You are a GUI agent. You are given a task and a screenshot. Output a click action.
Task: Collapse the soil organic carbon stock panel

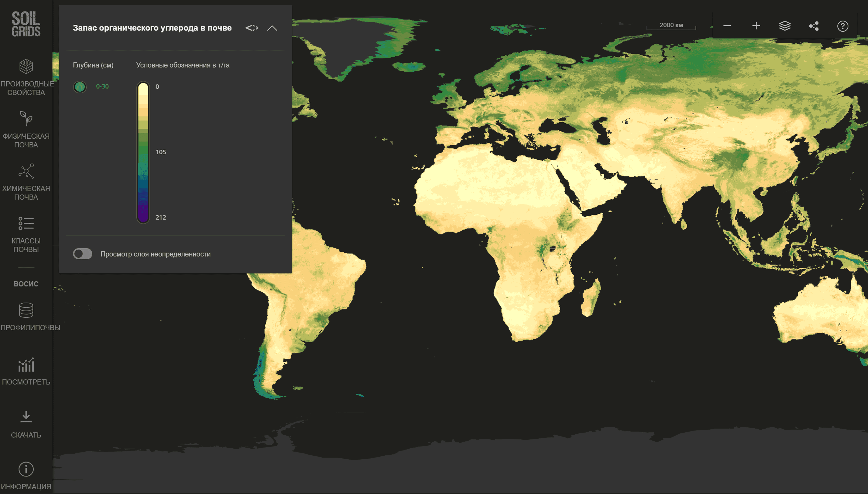point(272,28)
